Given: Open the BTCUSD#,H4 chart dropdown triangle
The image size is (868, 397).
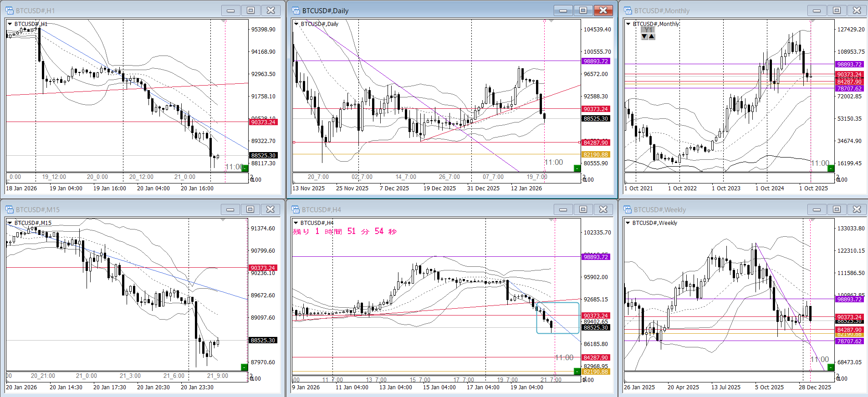Looking at the screenshot, I should [296, 223].
